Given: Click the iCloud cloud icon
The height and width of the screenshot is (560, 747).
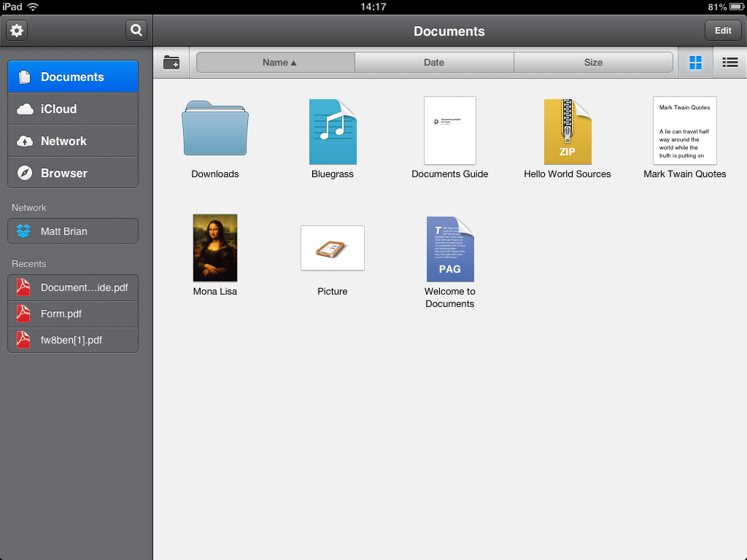Looking at the screenshot, I should 25,109.
